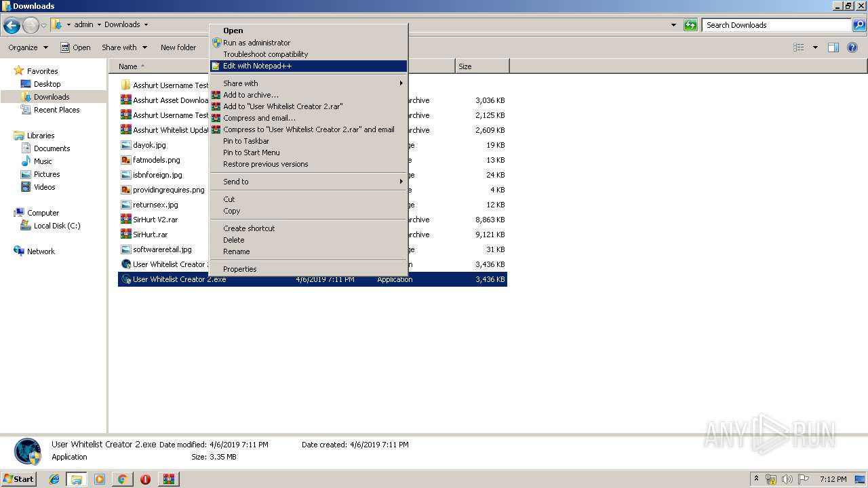Screen dimensions: 868x488
Task: Click change view icon in toolbar
Action: tap(799, 47)
